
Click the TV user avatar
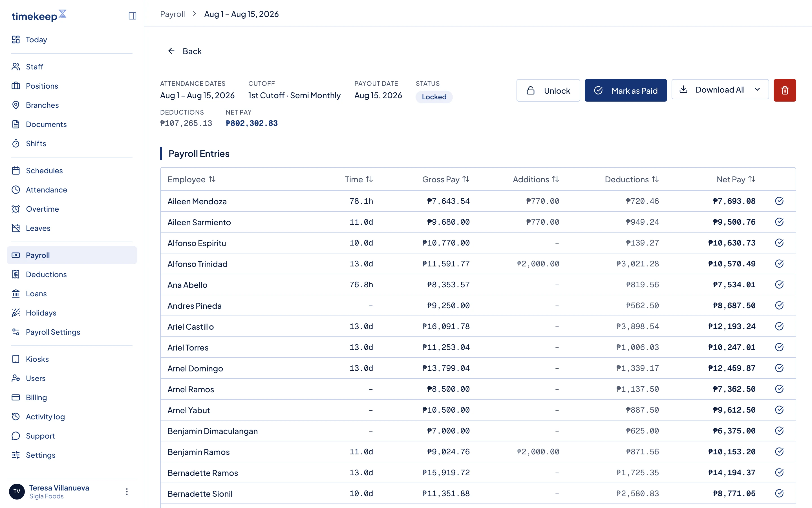[x=17, y=492]
